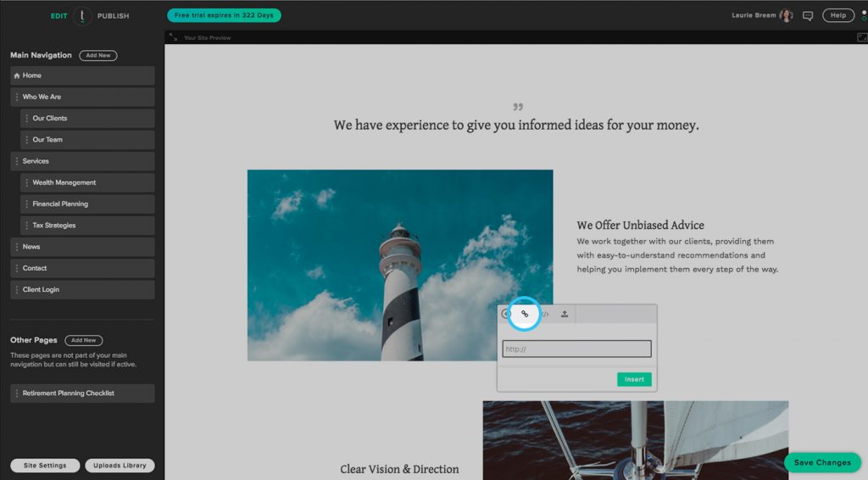Grab the drag handle of Who We Are
The image size is (868, 480).
click(17, 97)
